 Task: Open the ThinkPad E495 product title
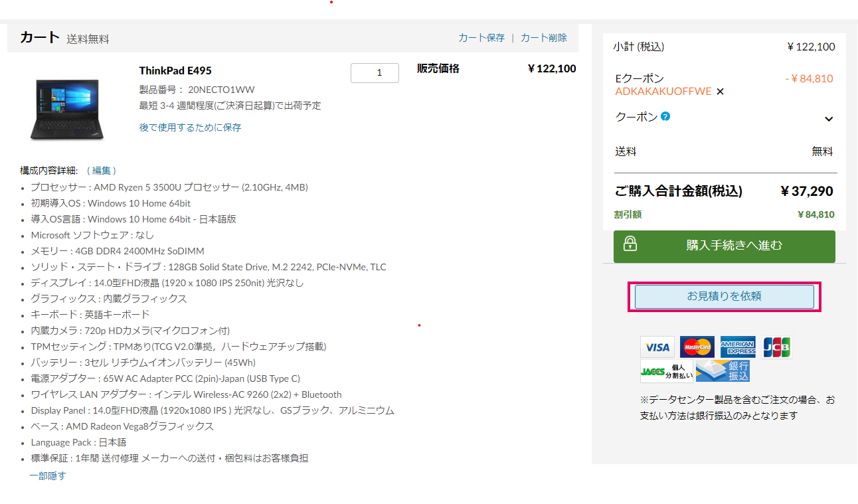pos(175,70)
